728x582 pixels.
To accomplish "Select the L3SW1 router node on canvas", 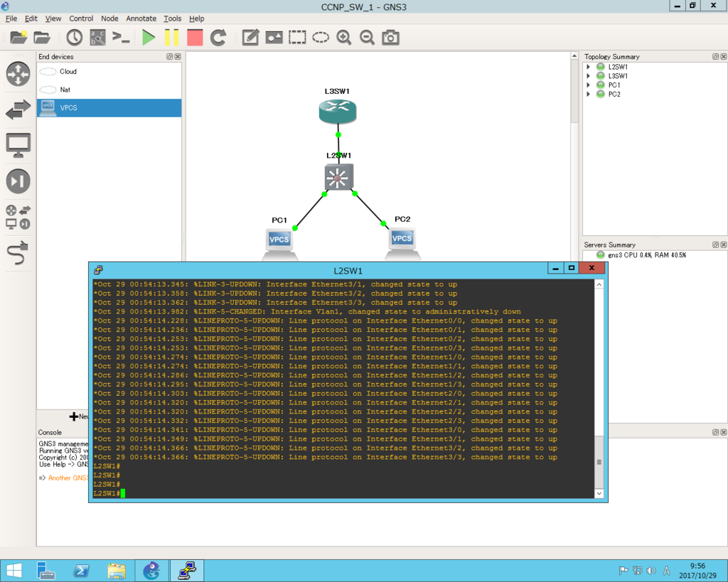I will (x=338, y=112).
